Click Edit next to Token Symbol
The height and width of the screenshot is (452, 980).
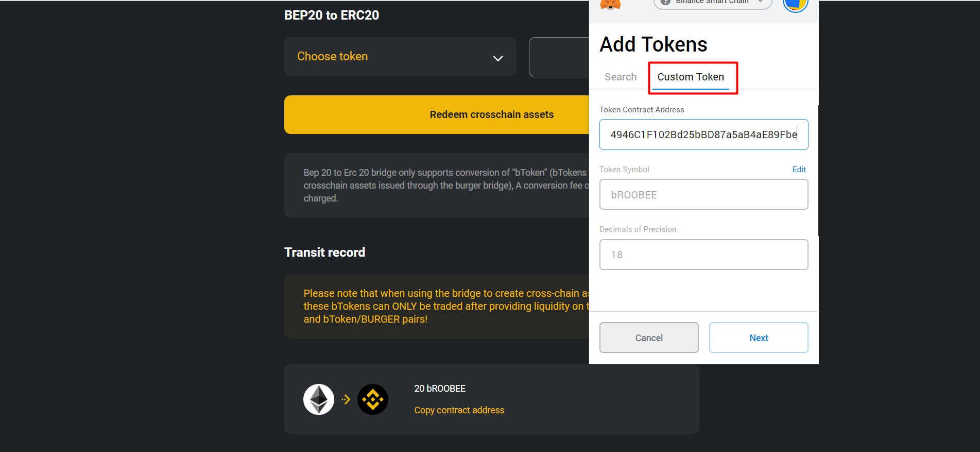[799, 170]
